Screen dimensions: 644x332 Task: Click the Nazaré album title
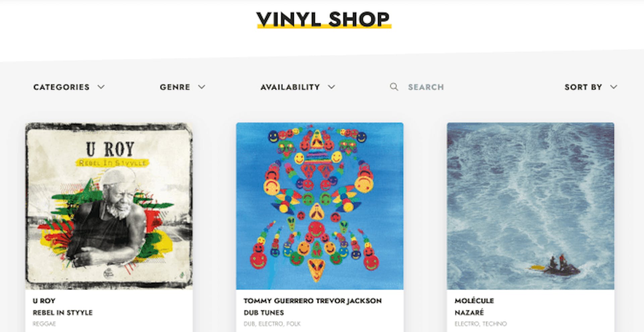click(469, 313)
